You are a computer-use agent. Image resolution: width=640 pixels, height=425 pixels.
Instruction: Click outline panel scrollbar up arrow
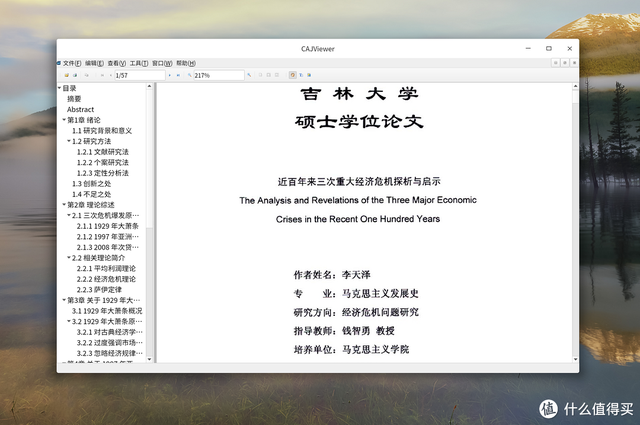click(x=149, y=87)
